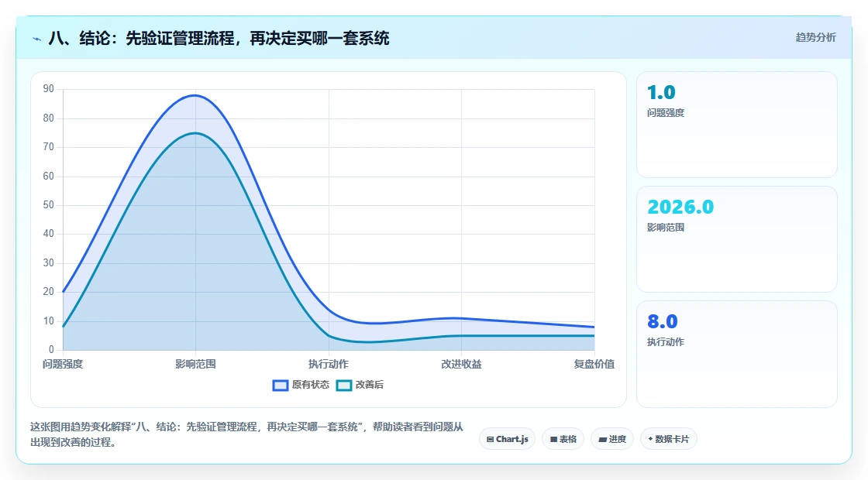Click the 原有状态 legend color box
This screenshot has width=868, height=480.
281,386
